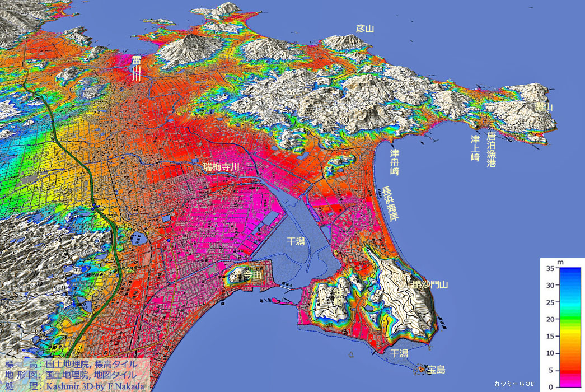Click the 彦山 mountain label

[x=364, y=29]
